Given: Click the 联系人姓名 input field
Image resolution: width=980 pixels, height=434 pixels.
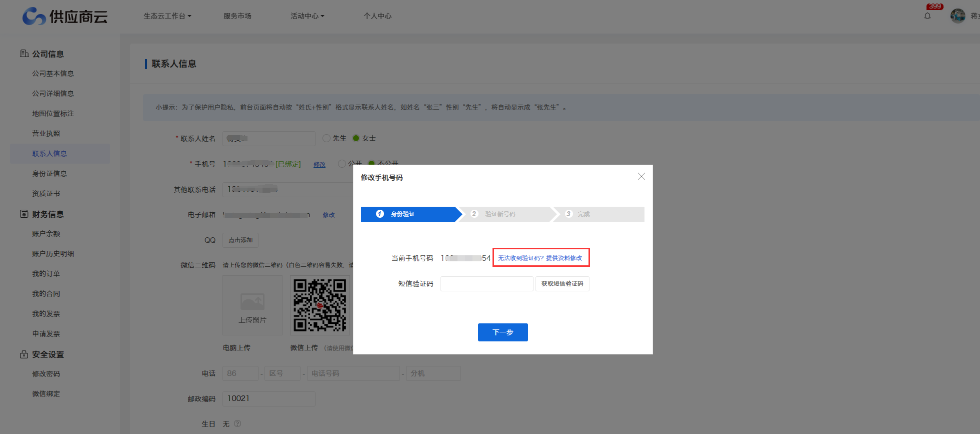Looking at the screenshot, I should coord(269,139).
